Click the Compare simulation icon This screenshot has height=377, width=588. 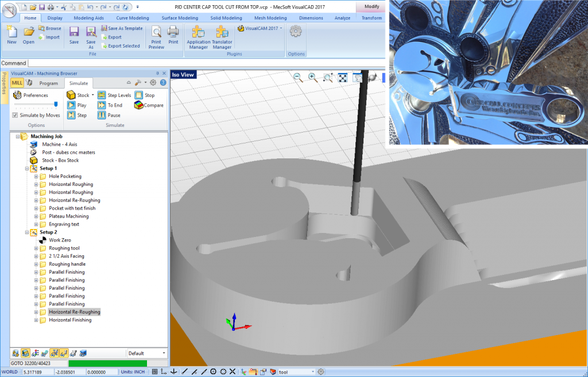point(140,105)
